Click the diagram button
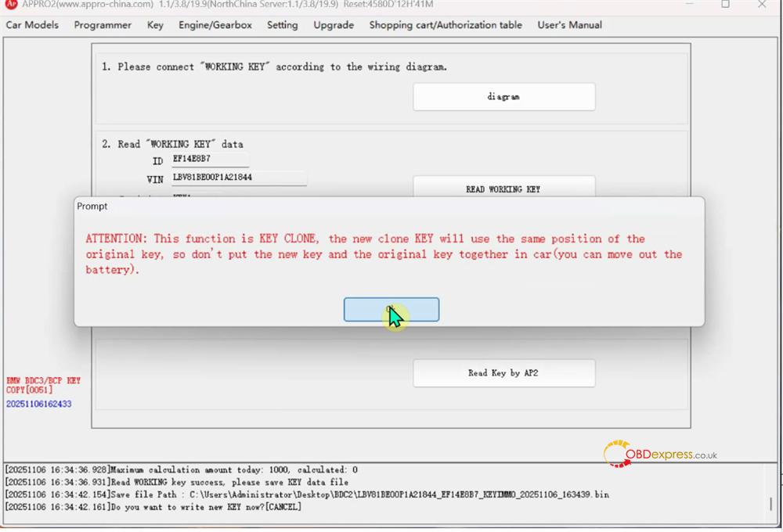The image size is (783, 532). 503,97
